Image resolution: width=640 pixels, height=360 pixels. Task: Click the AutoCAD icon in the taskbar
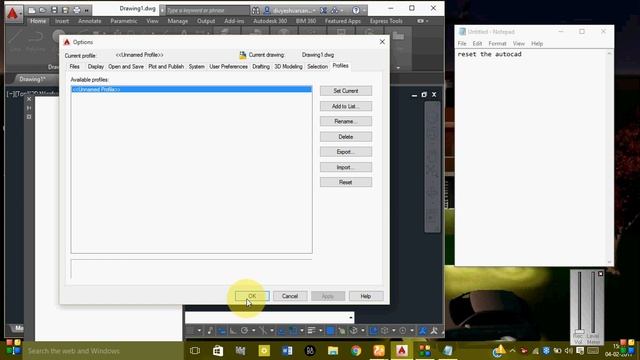tap(402, 351)
